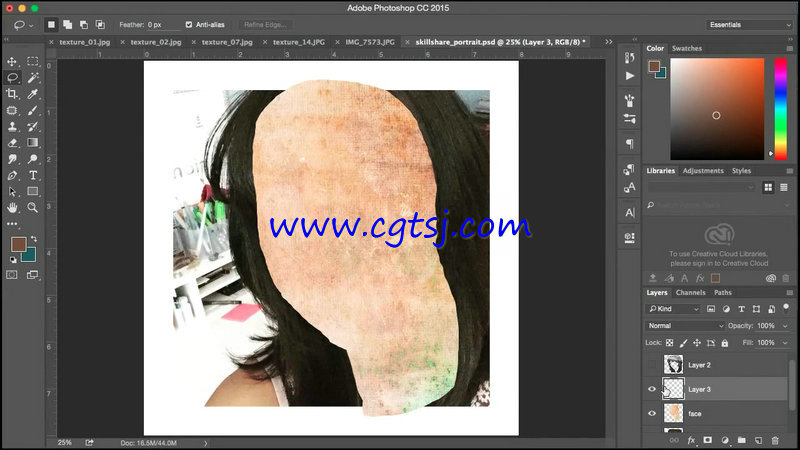800x450 pixels.
Task: Select the Move tool
Action: (x=12, y=62)
